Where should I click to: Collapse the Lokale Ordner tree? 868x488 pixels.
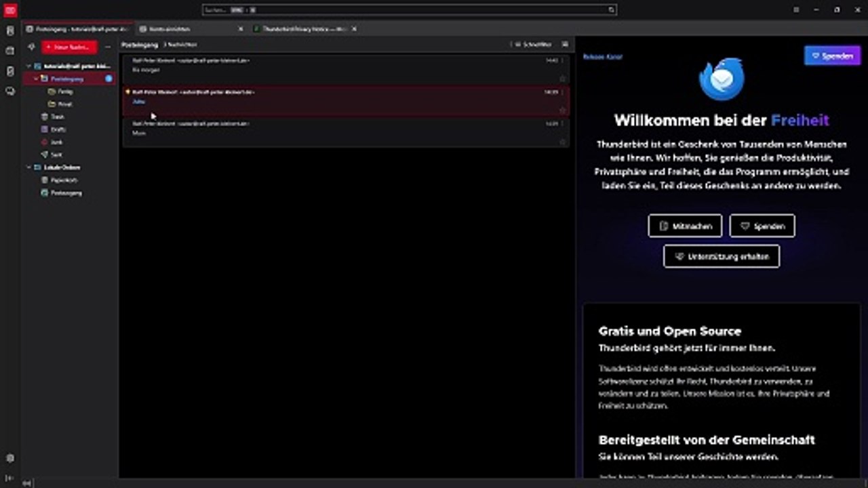tap(29, 167)
